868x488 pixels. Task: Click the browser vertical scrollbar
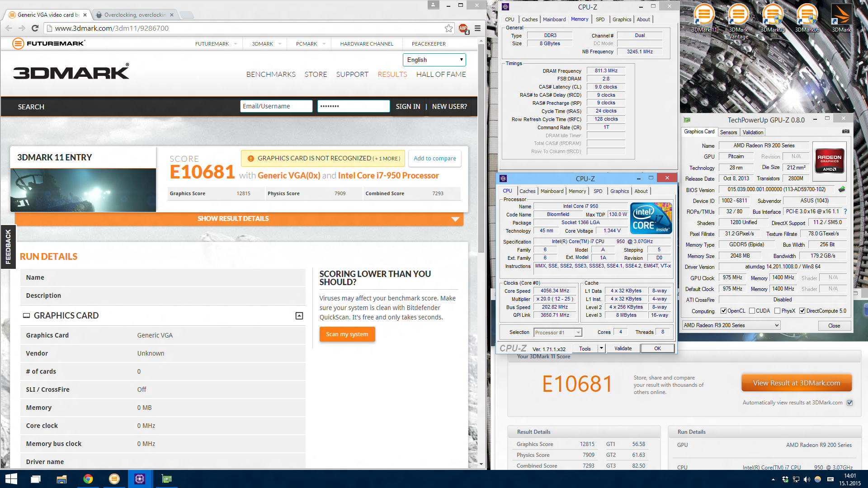pyautogui.click(x=481, y=149)
